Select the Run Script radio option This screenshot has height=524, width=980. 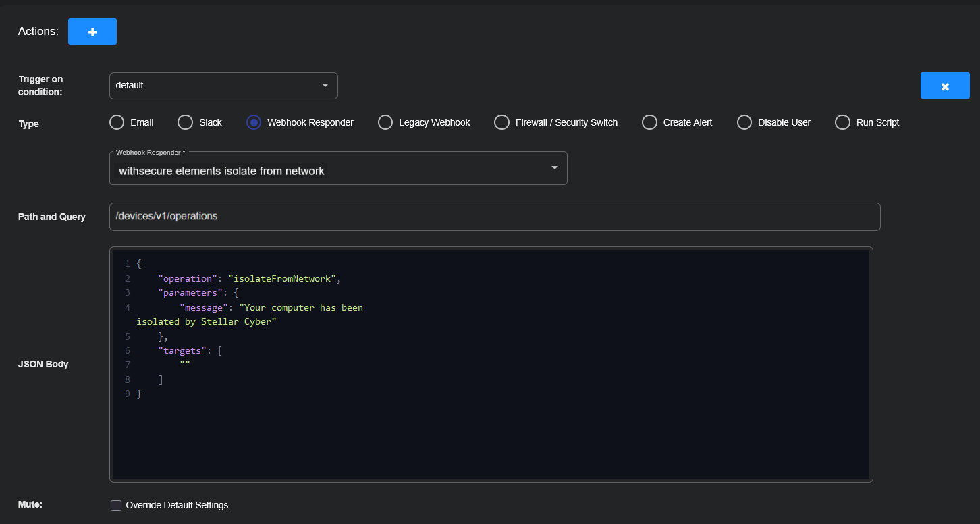tap(842, 122)
